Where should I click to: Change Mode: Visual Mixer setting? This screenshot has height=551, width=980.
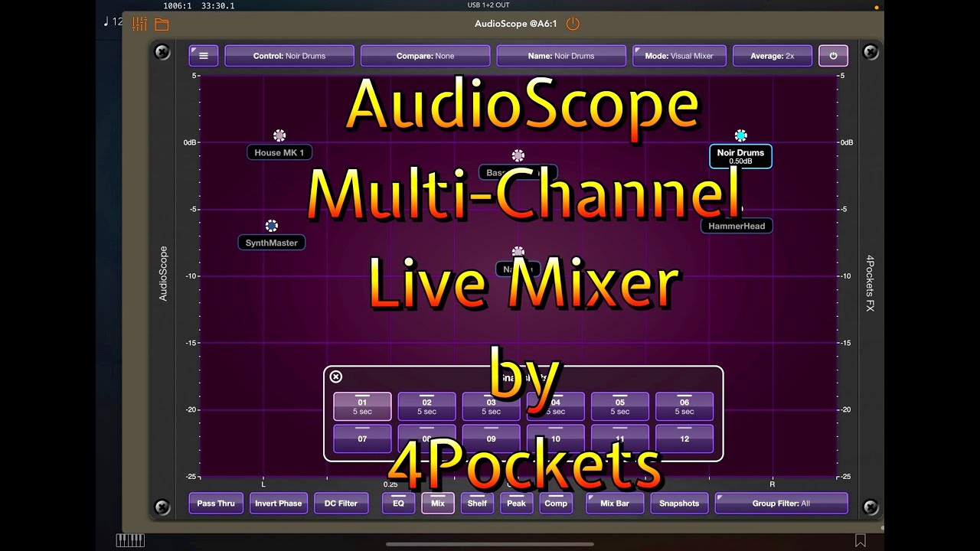coord(679,56)
